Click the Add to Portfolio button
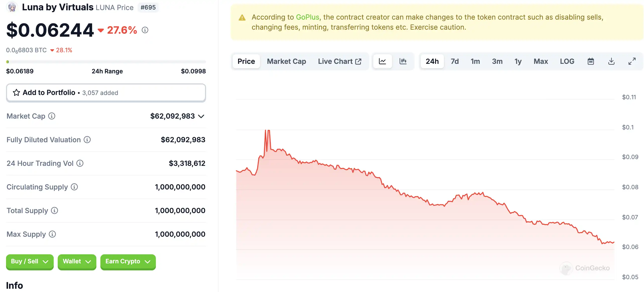Image resolution: width=644 pixels, height=292 pixels. click(x=106, y=93)
